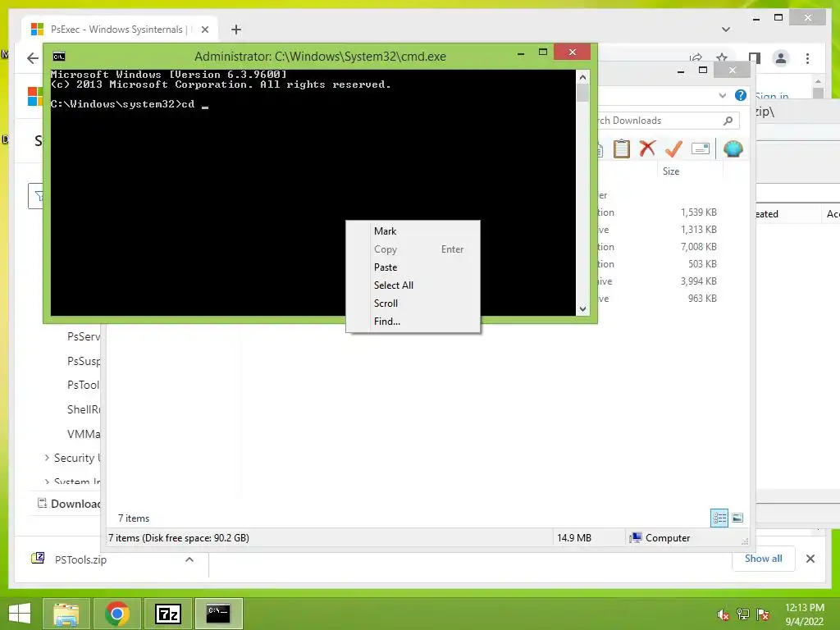Open the VMMa sidebar link
The height and width of the screenshot is (630, 840).
coord(84,434)
